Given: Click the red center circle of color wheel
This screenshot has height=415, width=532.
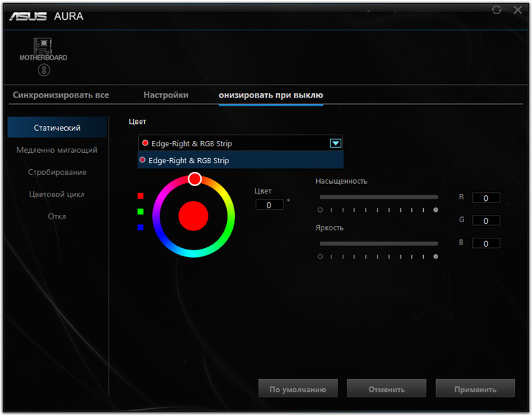Looking at the screenshot, I should coord(194,216).
